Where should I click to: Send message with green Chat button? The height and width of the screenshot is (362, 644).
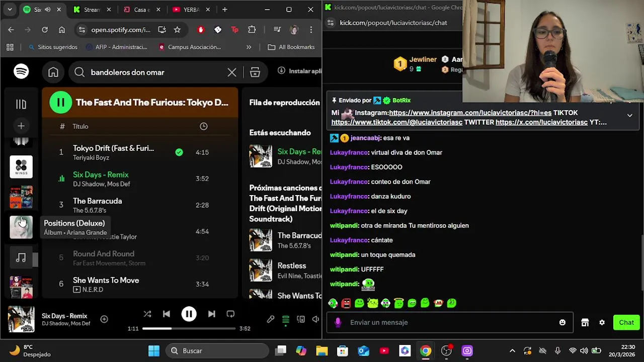626,323
